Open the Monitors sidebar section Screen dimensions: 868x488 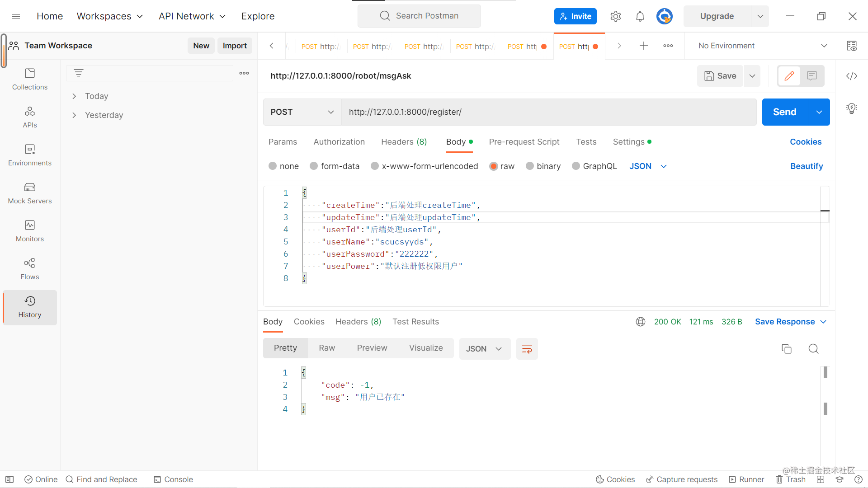point(30,231)
